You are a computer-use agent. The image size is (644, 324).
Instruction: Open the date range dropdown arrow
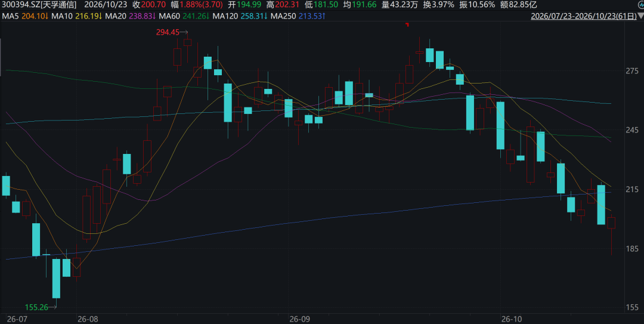[640, 17]
